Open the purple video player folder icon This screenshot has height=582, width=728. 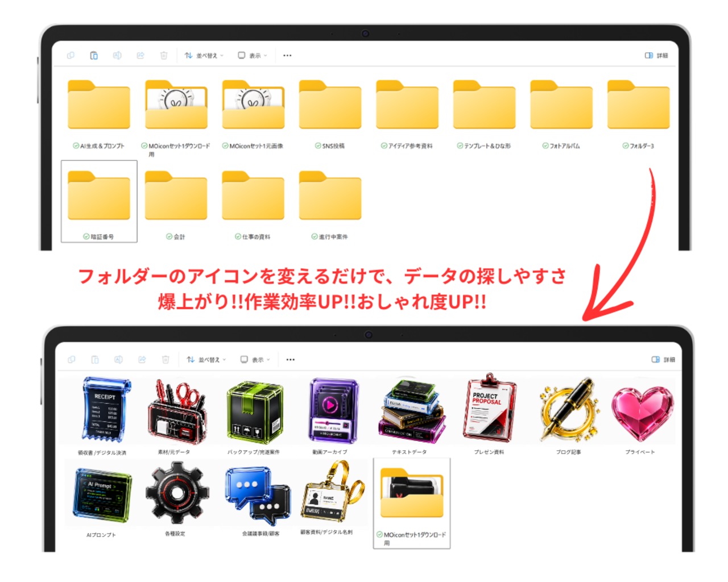coord(334,410)
